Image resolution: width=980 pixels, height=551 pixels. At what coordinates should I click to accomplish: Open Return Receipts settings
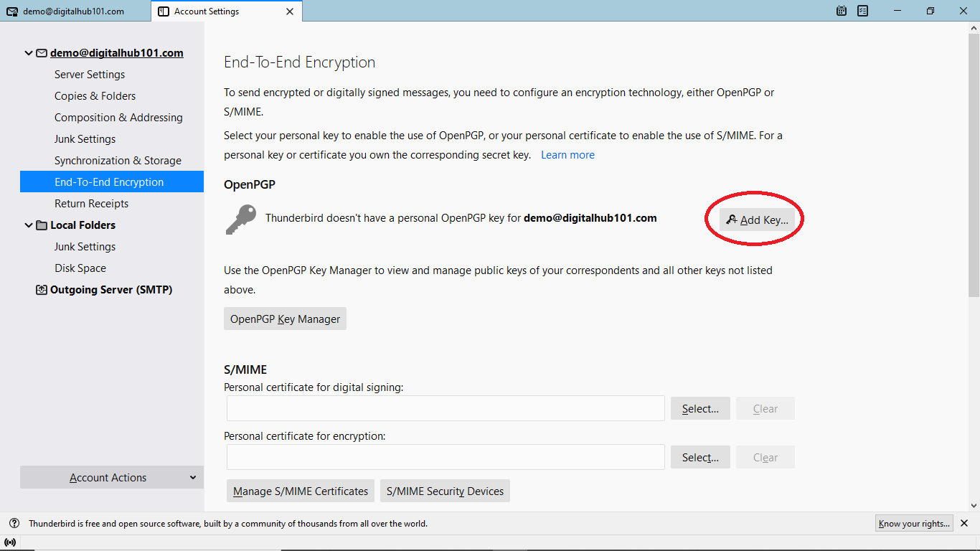pos(91,204)
